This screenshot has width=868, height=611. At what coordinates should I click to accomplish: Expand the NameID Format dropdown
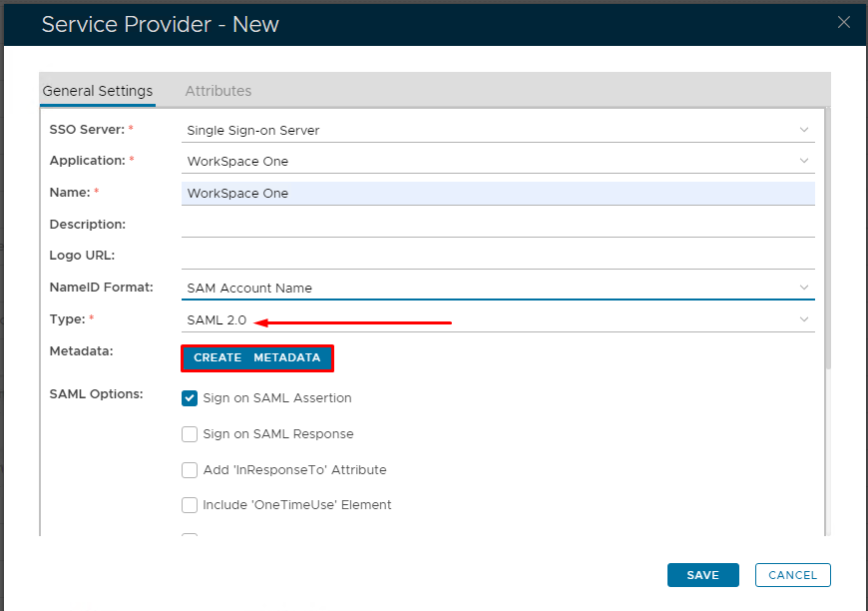coord(497,288)
